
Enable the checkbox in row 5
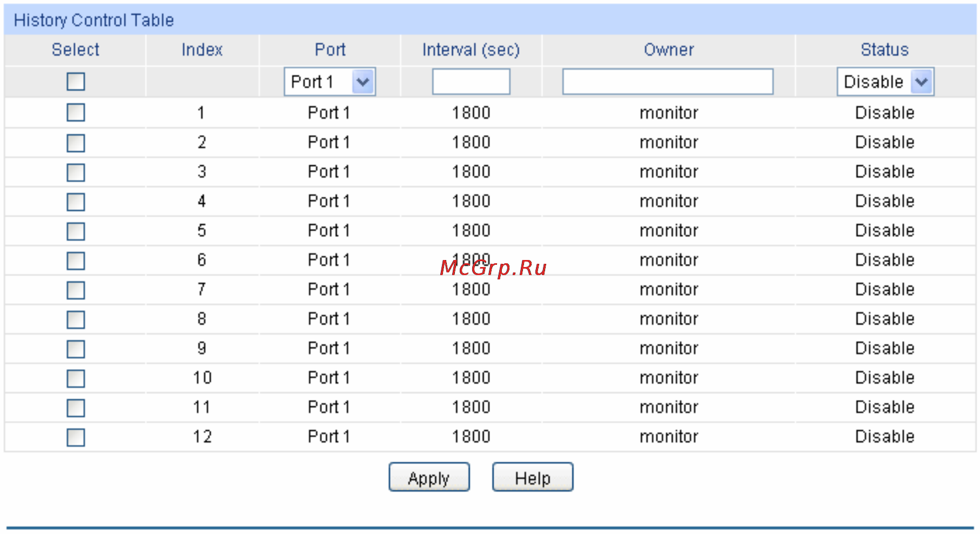tap(76, 231)
